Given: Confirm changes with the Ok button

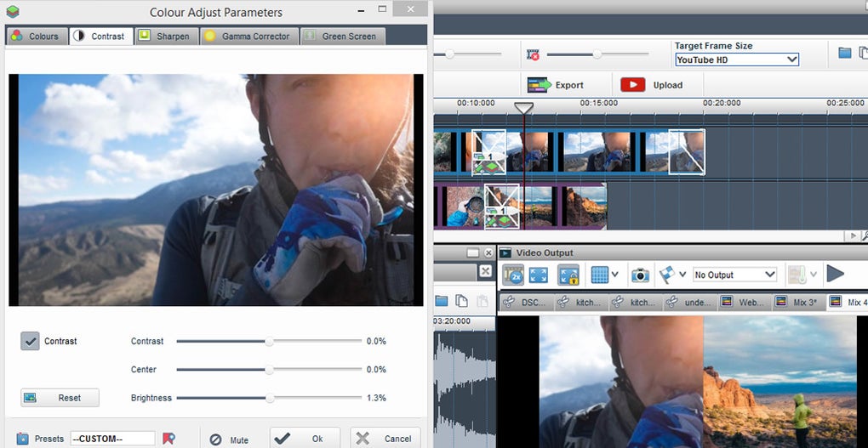Looking at the screenshot, I should [305, 439].
